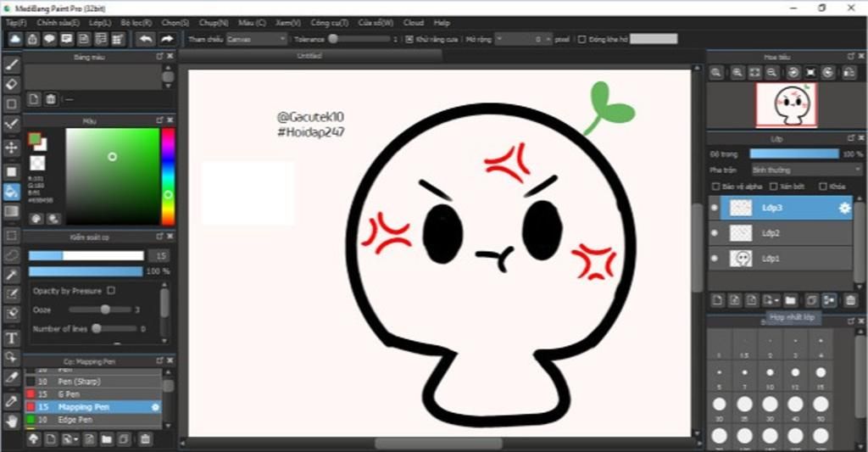Image resolution: width=868 pixels, height=452 pixels.
Task: Zoom in the Navigator preview
Action: point(737,73)
